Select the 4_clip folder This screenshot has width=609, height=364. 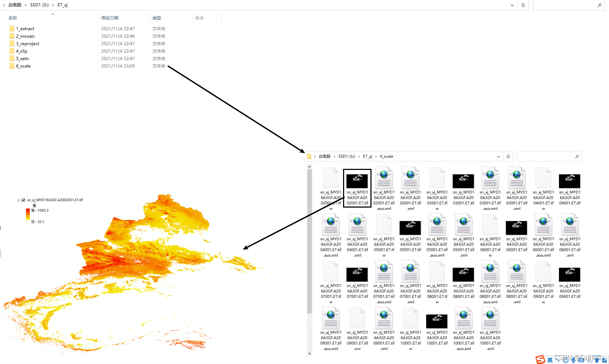click(18, 51)
